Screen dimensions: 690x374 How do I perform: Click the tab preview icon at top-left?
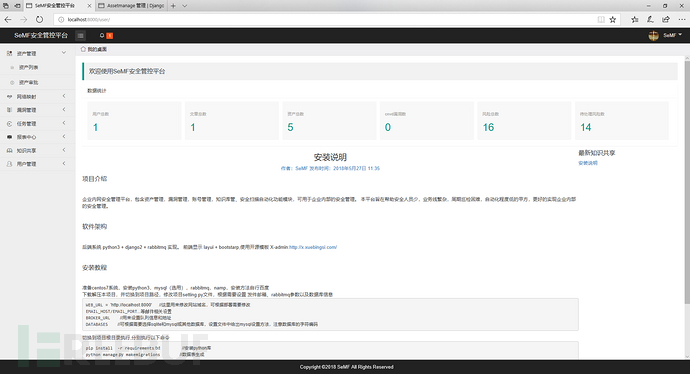coord(6,6)
